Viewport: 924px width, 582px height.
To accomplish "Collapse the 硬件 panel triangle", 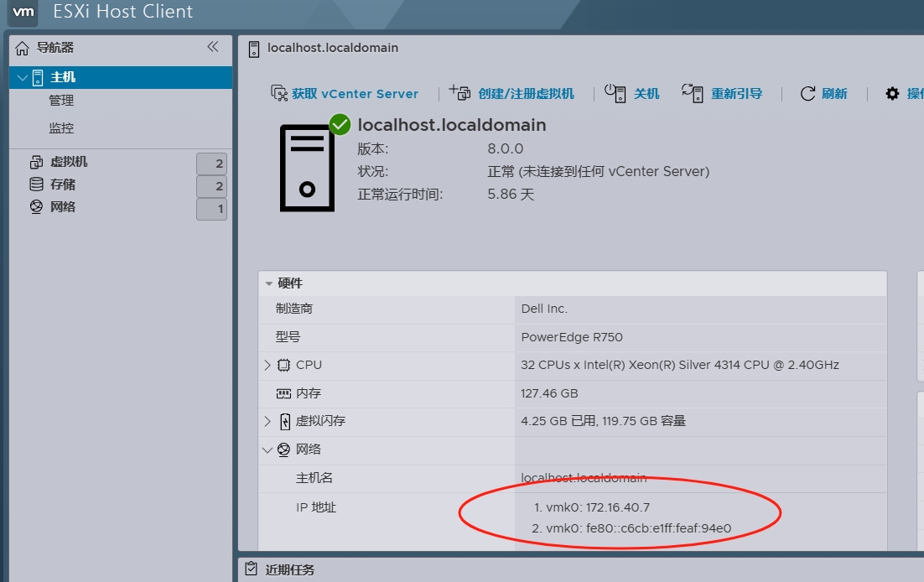I will (268, 283).
